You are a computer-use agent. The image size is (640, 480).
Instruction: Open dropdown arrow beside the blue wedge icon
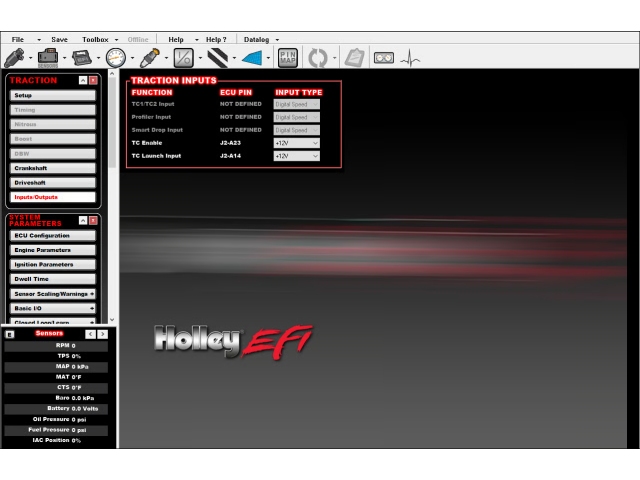point(268,58)
